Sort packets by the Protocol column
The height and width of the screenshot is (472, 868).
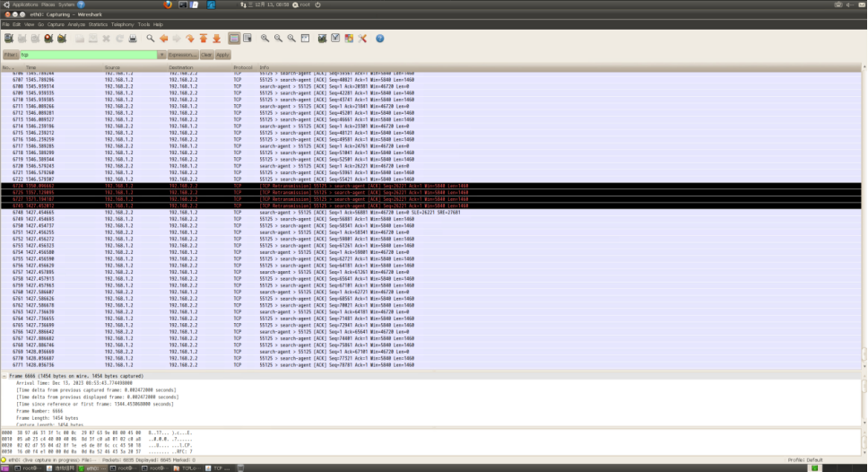[x=243, y=67]
